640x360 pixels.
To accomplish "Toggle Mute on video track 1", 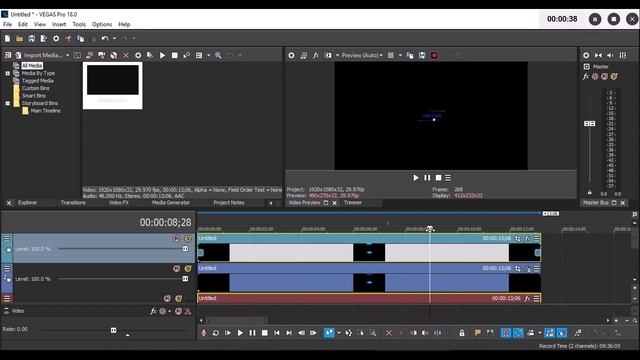I will pos(176,239).
